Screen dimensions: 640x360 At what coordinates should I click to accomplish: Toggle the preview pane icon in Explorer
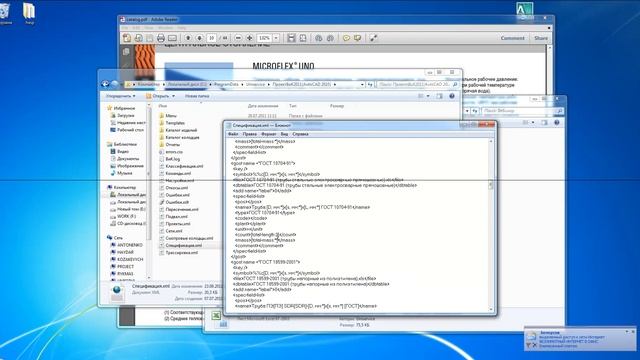pyautogui.click(x=439, y=96)
